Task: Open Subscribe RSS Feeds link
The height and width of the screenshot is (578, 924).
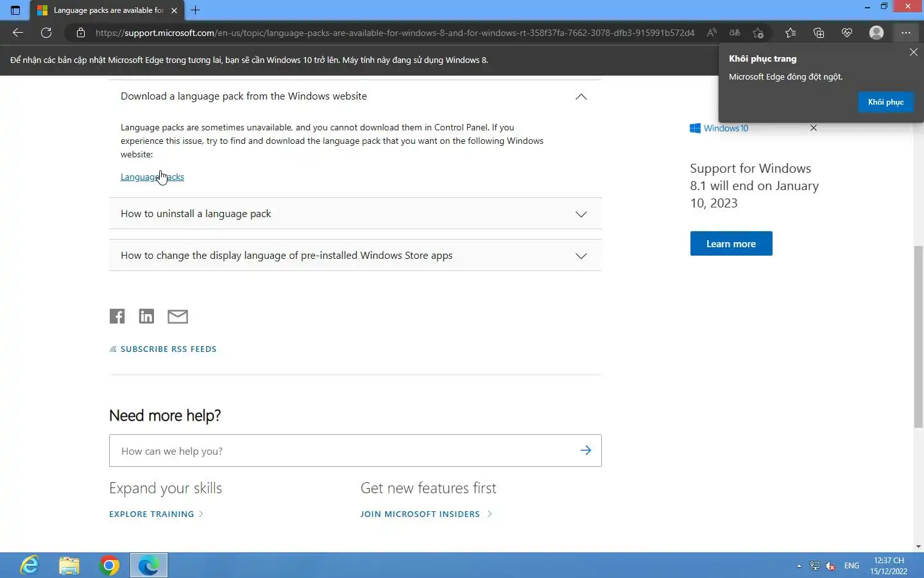Action: (163, 349)
